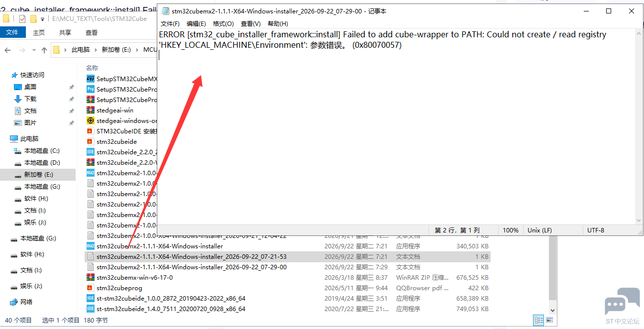Click the 名称 column header
The image size is (644, 329).
(92, 68)
